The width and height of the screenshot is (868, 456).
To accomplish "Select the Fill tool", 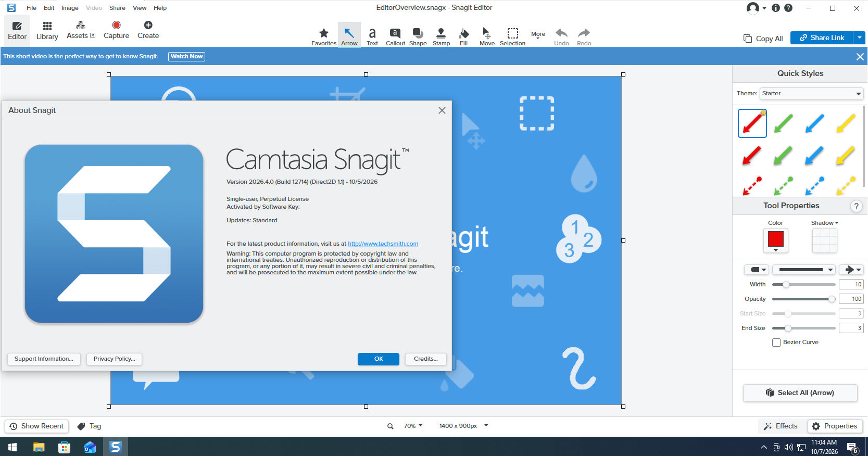I will click(x=463, y=35).
